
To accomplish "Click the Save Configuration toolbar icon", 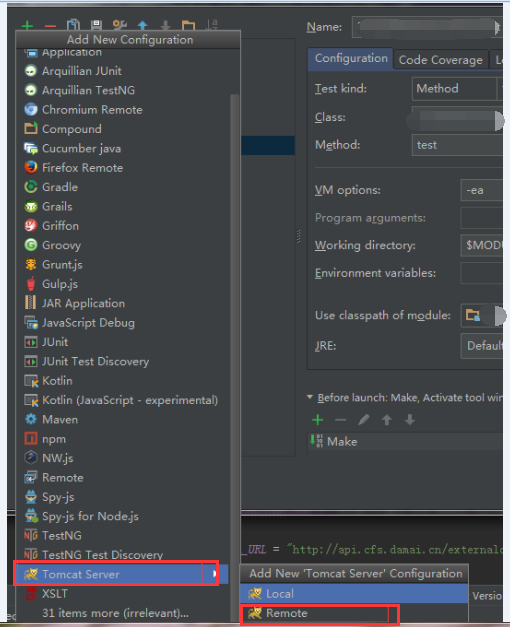I will pyautogui.click(x=96, y=25).
